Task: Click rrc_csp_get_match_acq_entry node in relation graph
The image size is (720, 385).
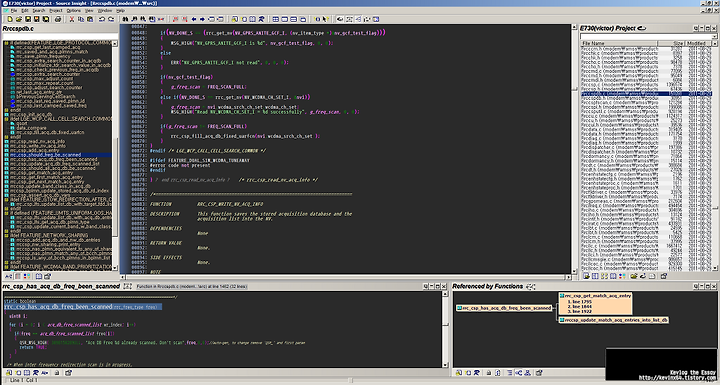Action: click(x=597, y=296)
